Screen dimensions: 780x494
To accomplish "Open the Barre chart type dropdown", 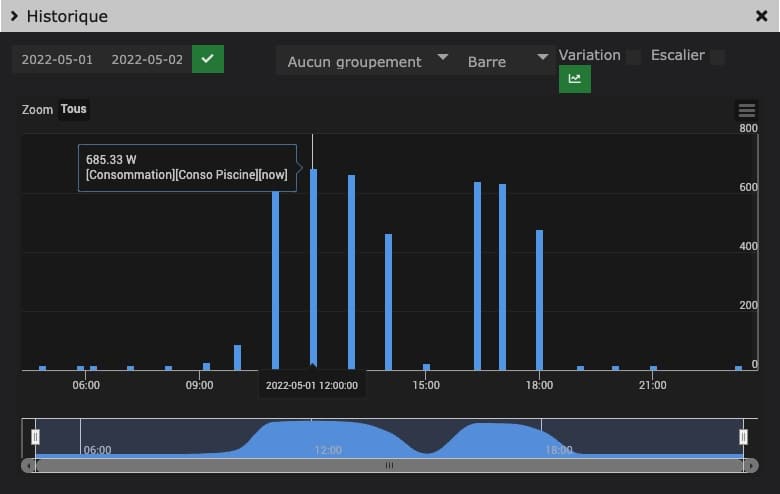I will pos(506,61).
